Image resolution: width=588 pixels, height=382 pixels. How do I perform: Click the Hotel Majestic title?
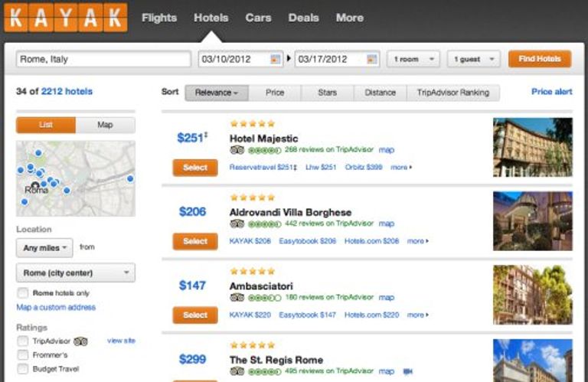coord(263,139)
